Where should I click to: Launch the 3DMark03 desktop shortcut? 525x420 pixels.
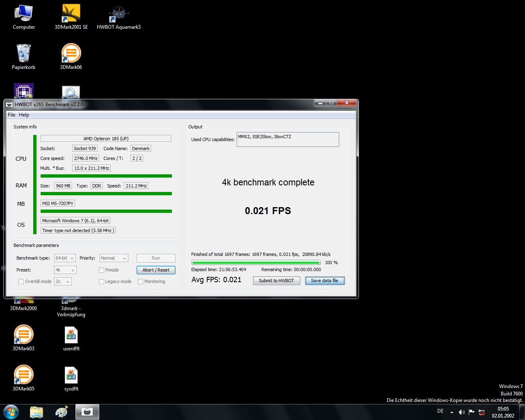click(23, 338)
